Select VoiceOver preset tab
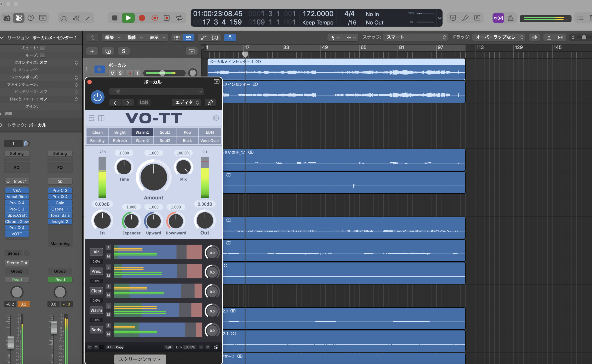Viewport: 592px width, 364px height. pos(210,140)
